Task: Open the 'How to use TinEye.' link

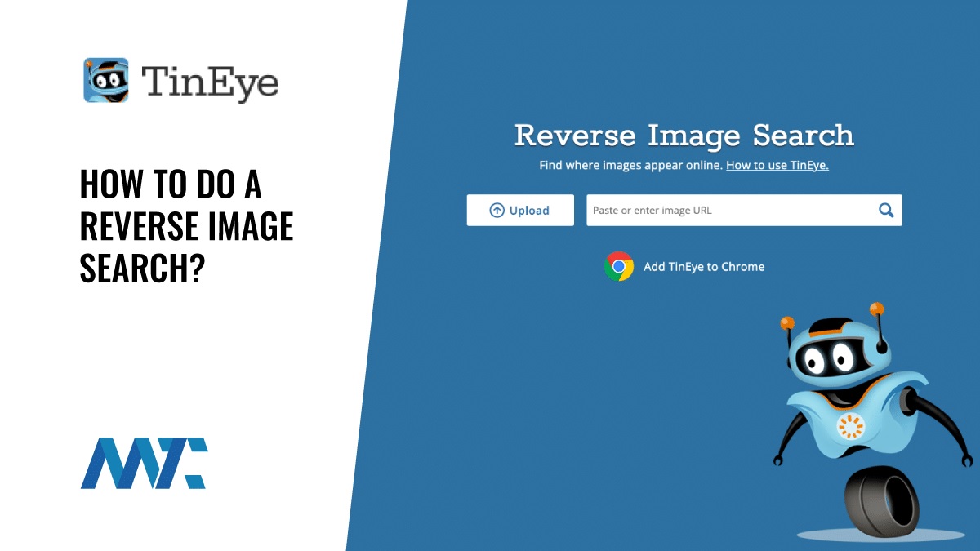Action: (777, 165)
